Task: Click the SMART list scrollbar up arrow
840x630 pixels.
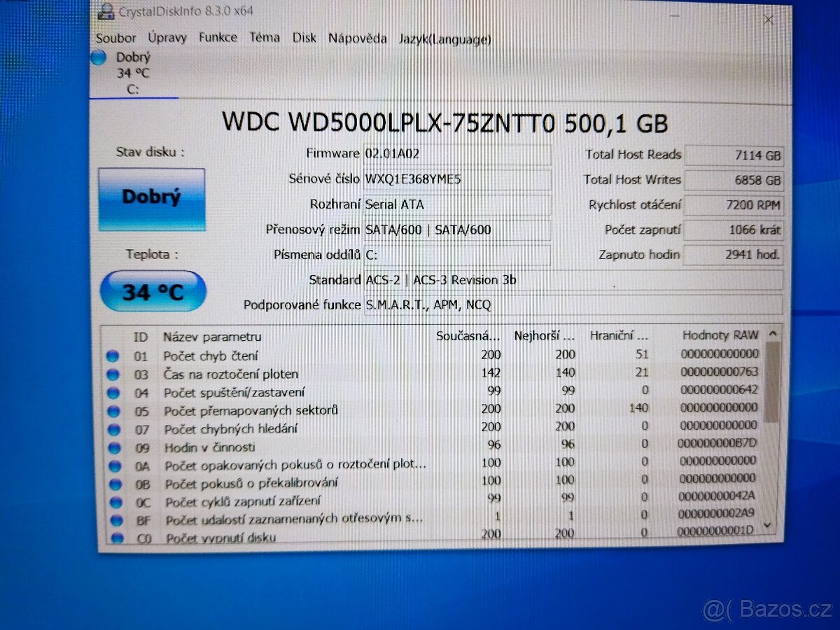Action: point(773,335)
